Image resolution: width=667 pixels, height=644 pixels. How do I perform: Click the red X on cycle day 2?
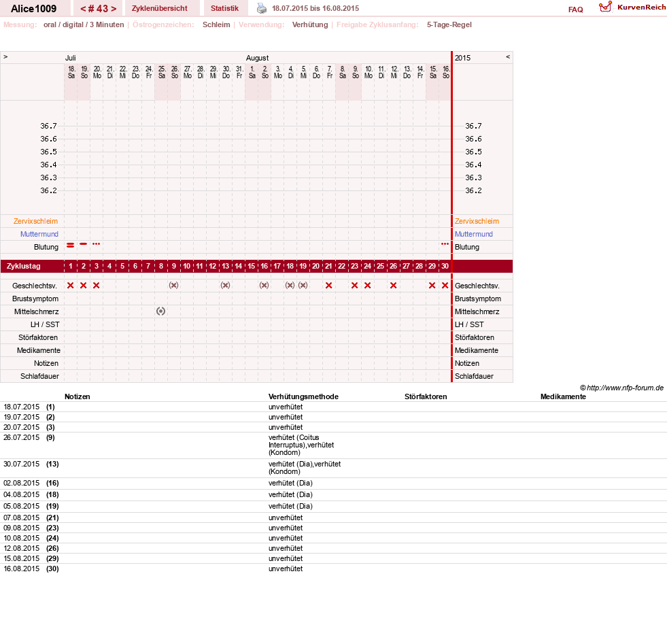point(84,286)
